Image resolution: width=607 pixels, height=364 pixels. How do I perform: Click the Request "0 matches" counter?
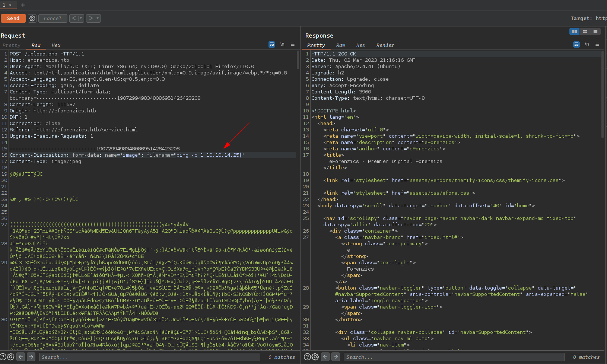[282, 357]
